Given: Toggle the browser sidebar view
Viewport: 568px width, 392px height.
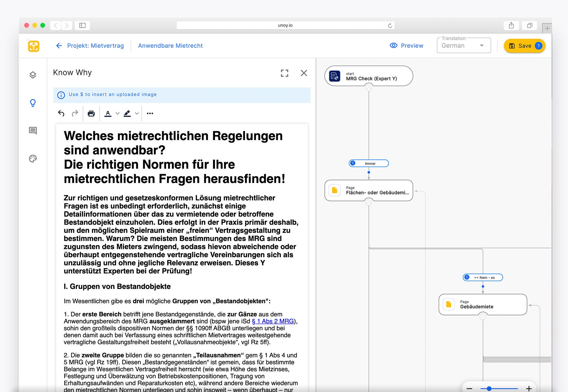Looking at the screenshot, I should (82, 26).
